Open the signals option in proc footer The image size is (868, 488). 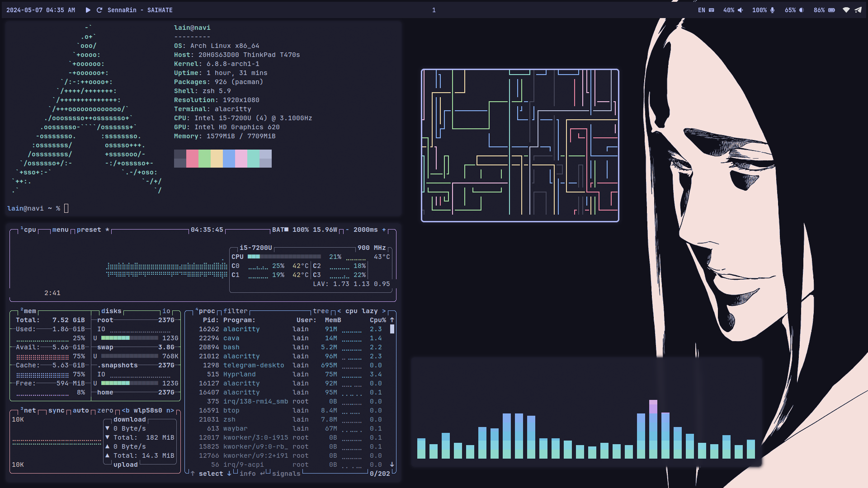[286, 474]
